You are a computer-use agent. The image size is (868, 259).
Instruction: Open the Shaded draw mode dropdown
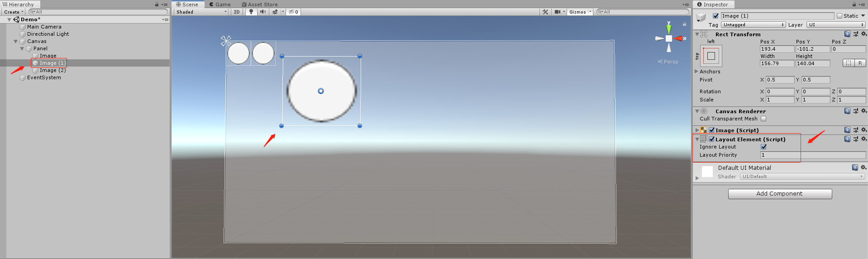pos(201,12)
